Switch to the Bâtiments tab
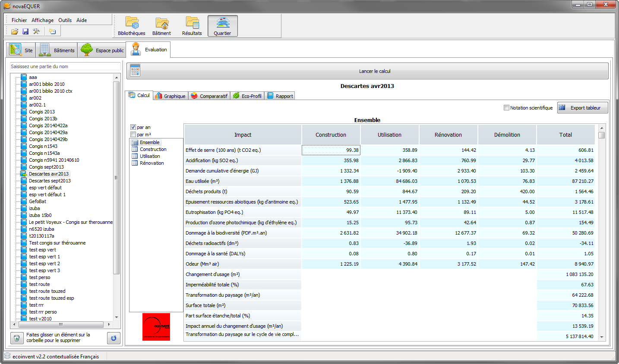The height and width of the screenshot is (364, 619). pyautogui.click(x=57, y=50)
